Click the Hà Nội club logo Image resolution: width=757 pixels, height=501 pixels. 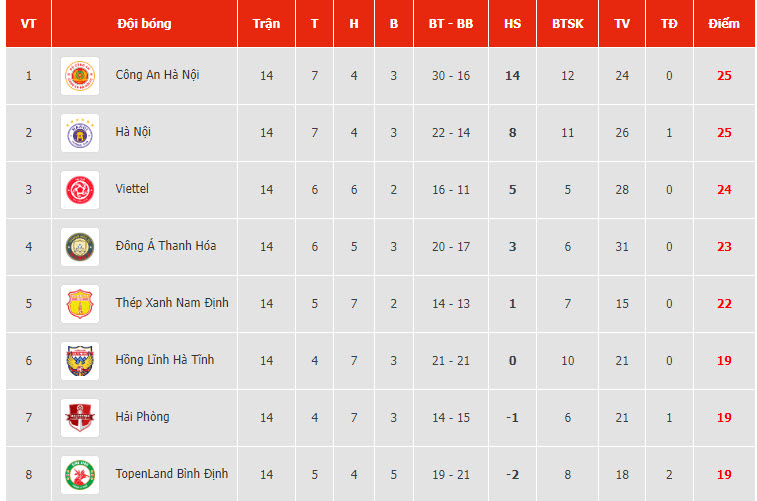point(79,133)
